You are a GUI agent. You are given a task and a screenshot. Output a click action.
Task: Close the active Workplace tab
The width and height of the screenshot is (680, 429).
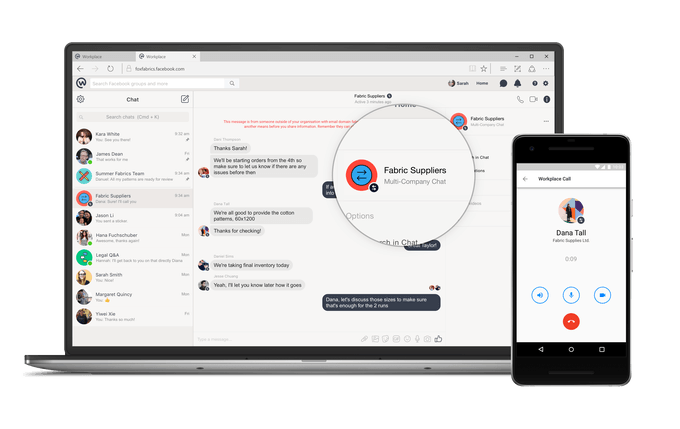coord(194,56)
